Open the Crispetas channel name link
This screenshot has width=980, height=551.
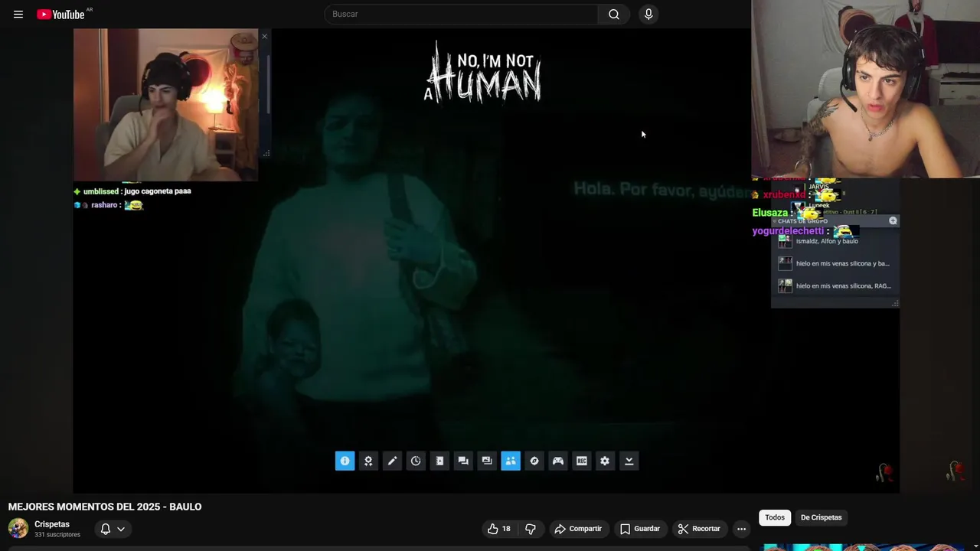pyautogui.click(x=52, y=524)
